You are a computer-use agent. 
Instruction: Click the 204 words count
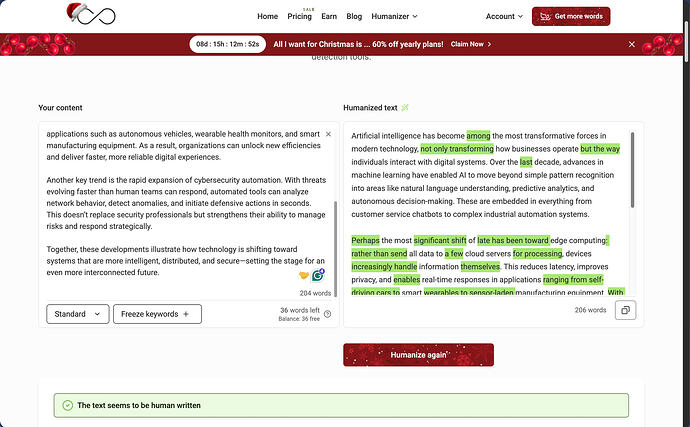tap(315, 293)
